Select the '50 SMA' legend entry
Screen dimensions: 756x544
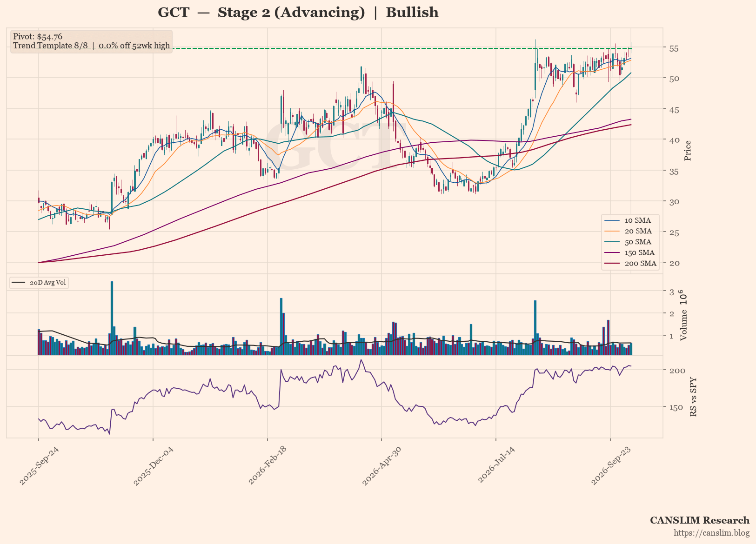click(x=631, y=242)
